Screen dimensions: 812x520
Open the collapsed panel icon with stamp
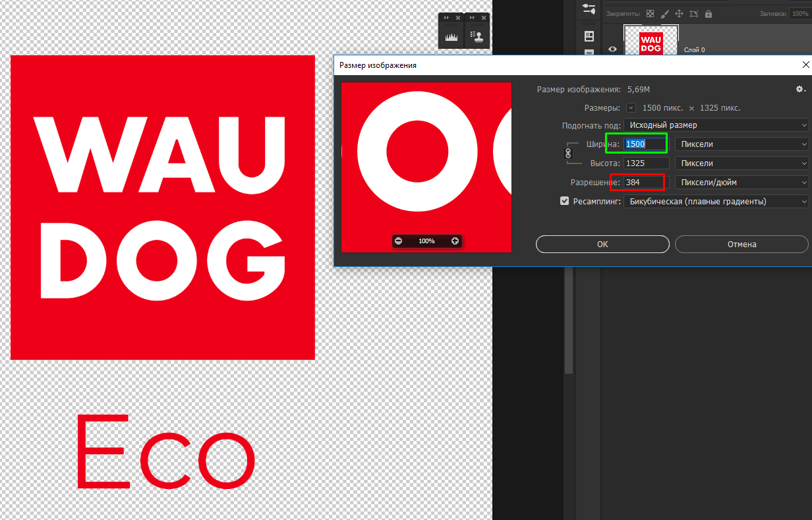point(477,38)
